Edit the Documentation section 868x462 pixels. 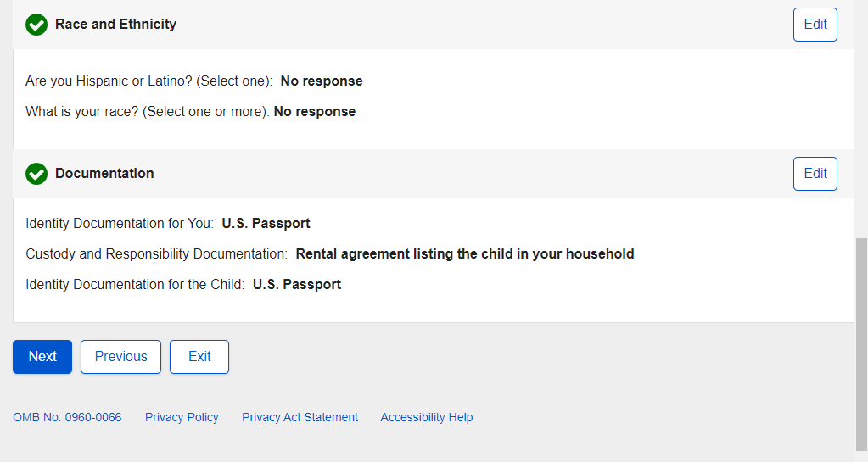tap(815, 174)
